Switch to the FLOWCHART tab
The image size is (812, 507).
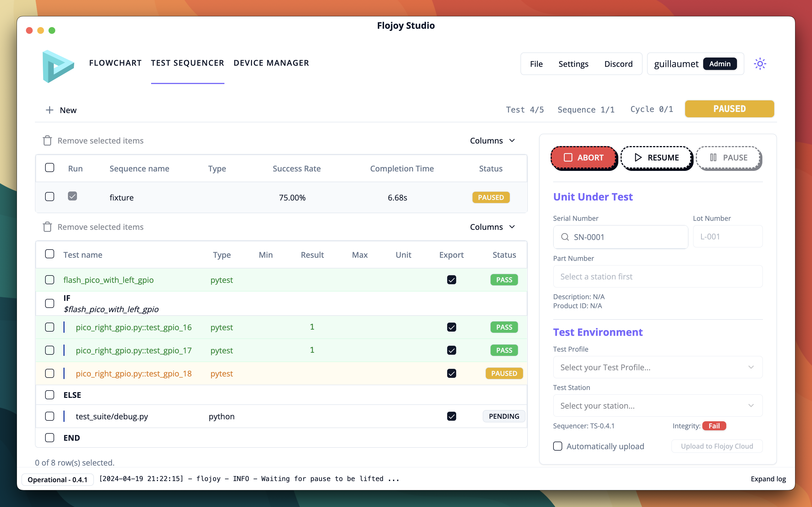click(115, 63)
